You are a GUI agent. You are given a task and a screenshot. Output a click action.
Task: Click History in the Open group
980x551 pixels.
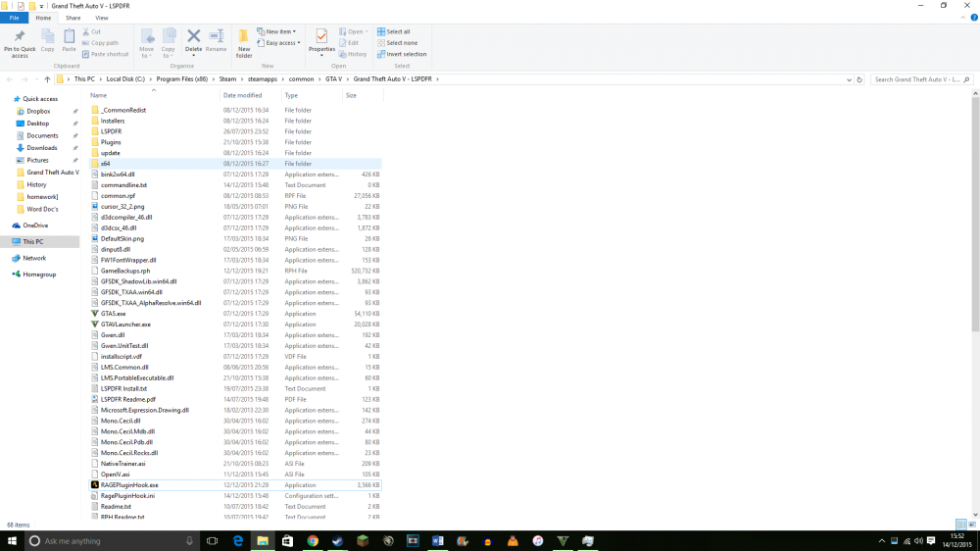(x=353, y=54)
